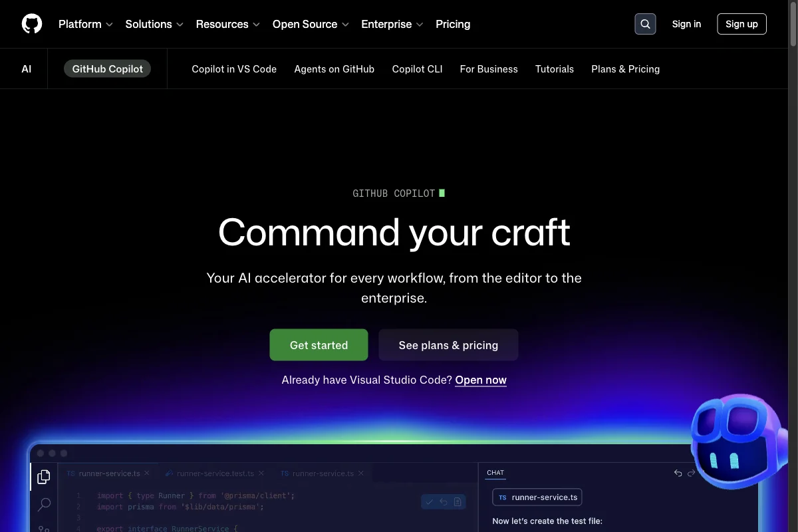Open Source Control icon in editor sidebar
The width and height of the screenshot is (798, 532).
click(x=44, y=528)
